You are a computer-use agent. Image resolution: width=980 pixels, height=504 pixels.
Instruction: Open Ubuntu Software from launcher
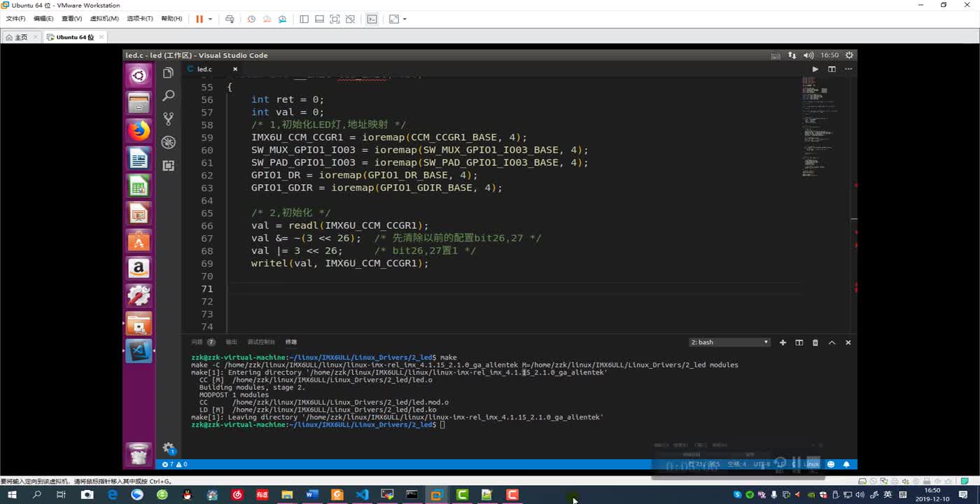[x=139, y=241]
